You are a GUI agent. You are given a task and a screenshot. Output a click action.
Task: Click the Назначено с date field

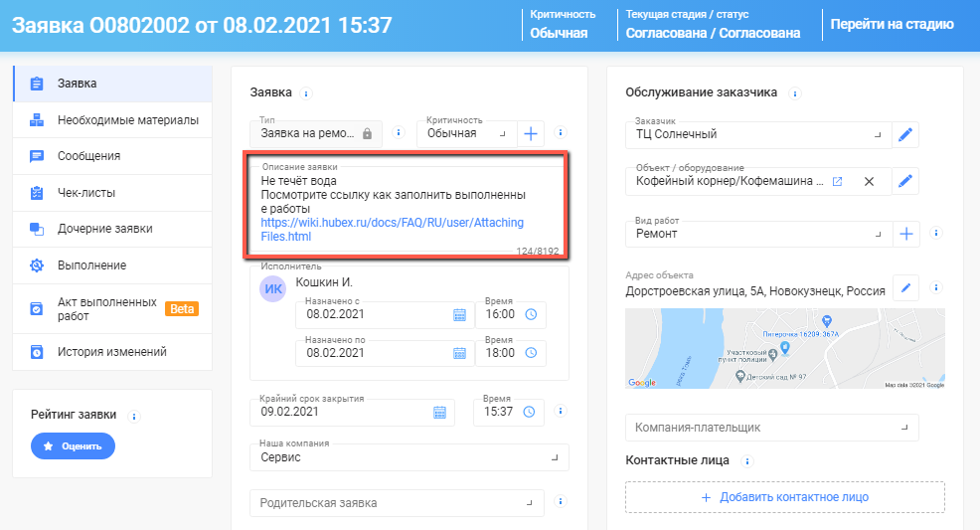pos(385,315)
